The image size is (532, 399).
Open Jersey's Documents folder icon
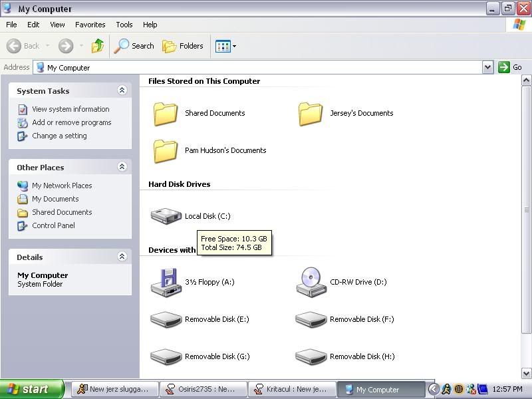point(311,114)
